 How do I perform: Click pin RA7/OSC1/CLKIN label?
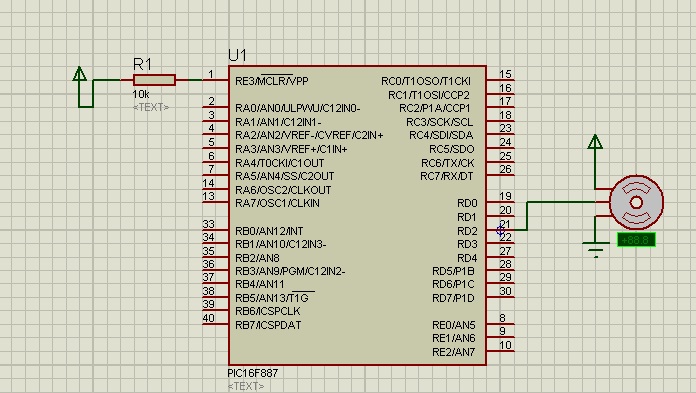277,203
